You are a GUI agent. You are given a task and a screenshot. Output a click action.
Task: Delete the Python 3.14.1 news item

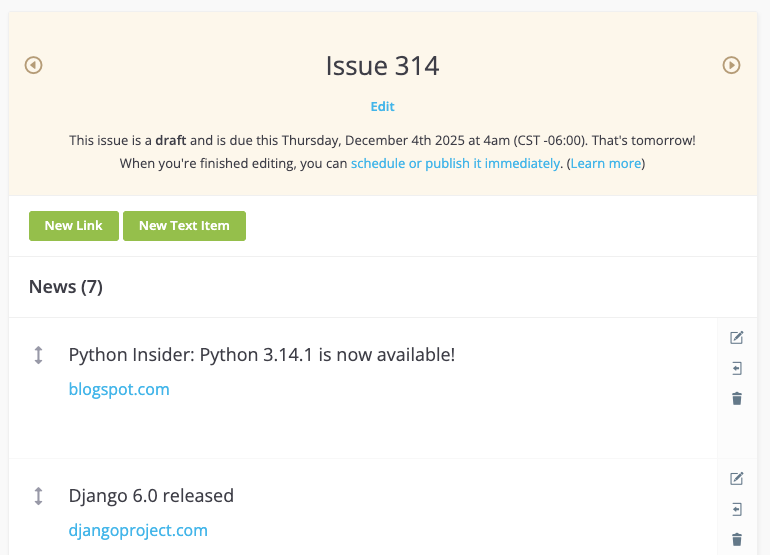(737, 398)
